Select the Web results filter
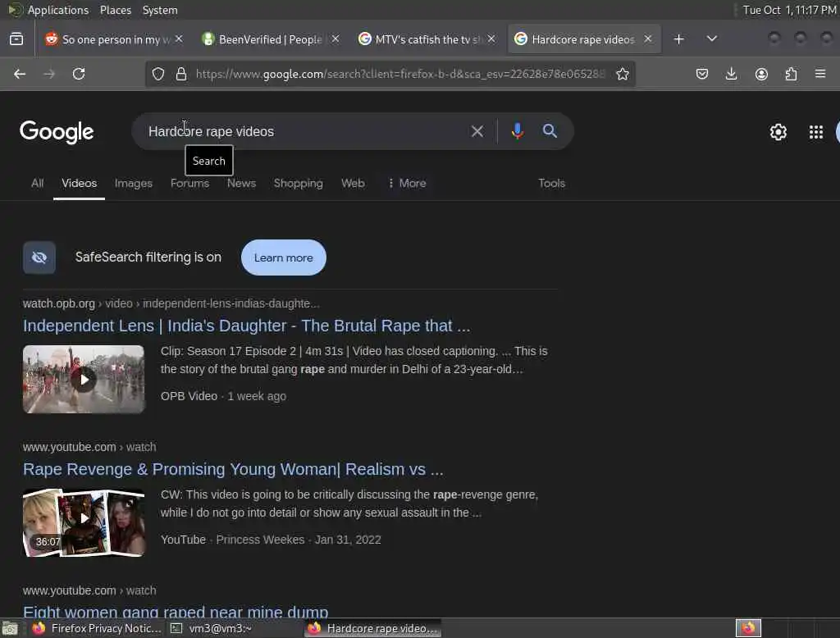This screenshot has height=638, width=840. 353,183
